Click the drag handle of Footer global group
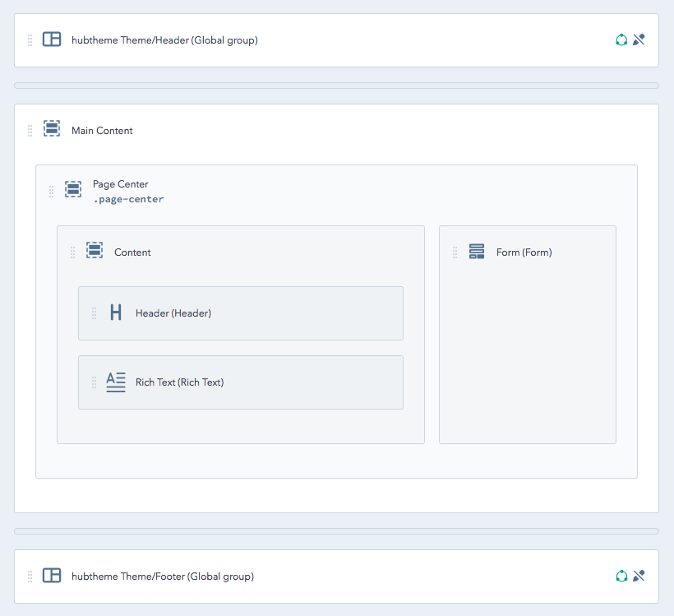 tap(30, 577)
